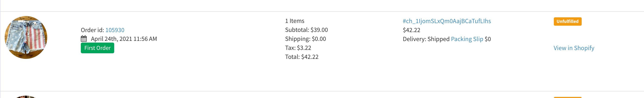
Task: Click the next order's thumbnail at the bottom edge
Action: coord(26,97)
